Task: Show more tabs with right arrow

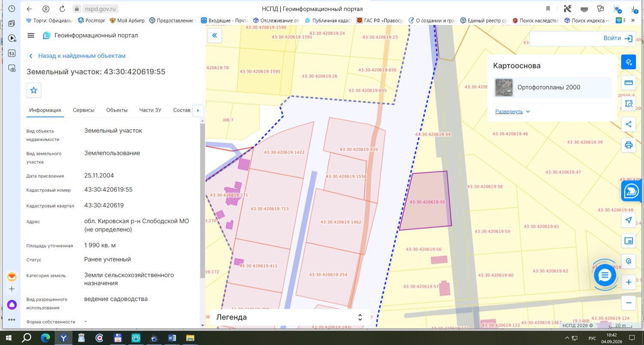Action: click(198, 110)
